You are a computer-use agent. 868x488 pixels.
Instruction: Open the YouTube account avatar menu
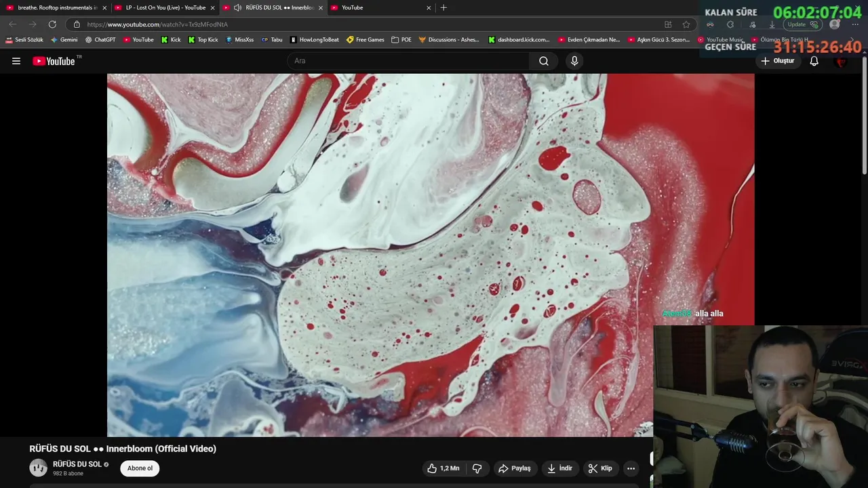click(842, 61)
